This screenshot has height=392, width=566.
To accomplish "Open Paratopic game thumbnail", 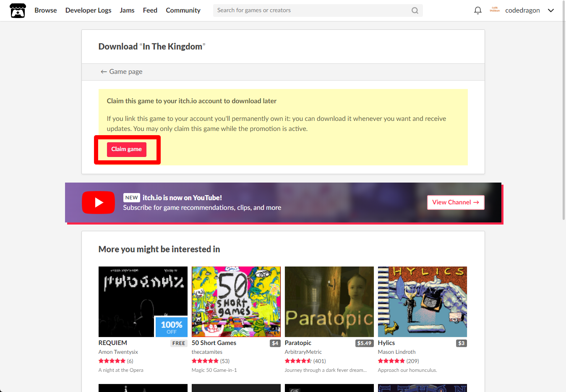I will [x=329, y=302].
